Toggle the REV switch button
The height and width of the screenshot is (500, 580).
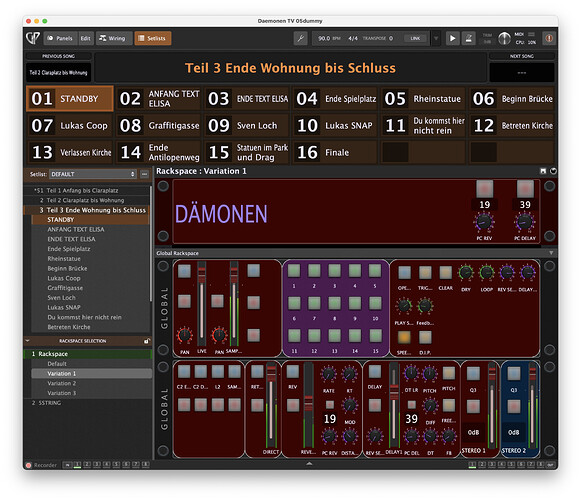(293, 372)
